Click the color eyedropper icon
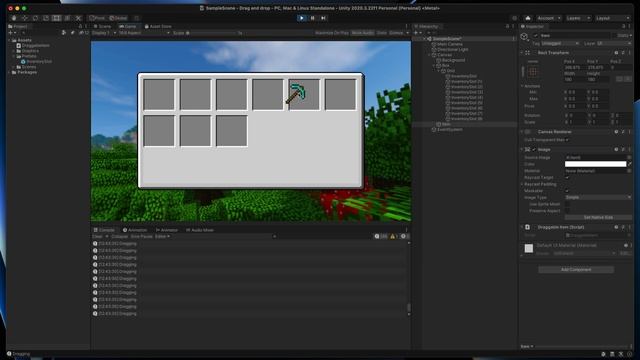The width and height of the screenshot is (640, 360). 629,164
